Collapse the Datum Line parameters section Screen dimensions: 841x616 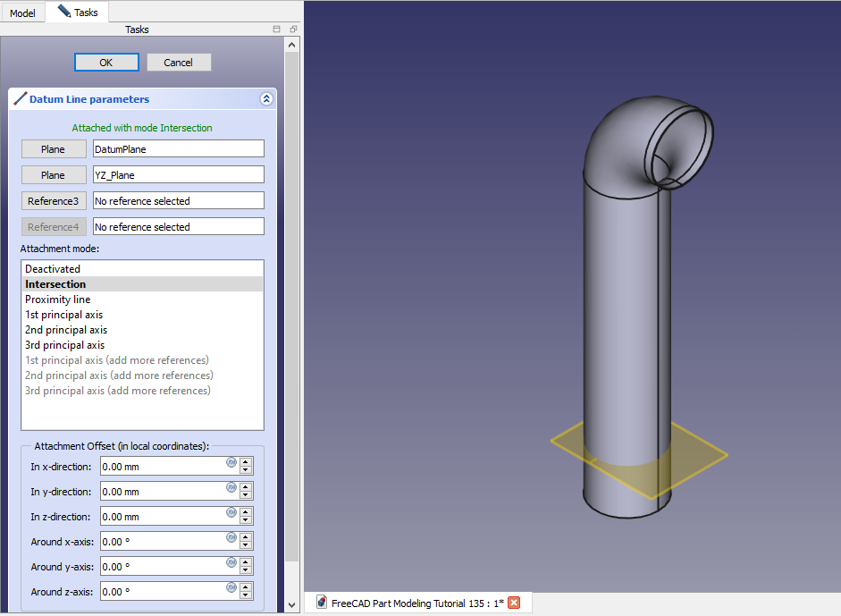pyautogui.click(x=265, y=99)
